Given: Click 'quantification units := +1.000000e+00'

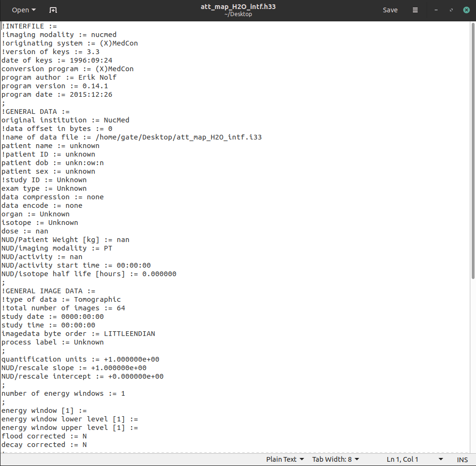Looking at the screenshot, I should click(80, 359).
